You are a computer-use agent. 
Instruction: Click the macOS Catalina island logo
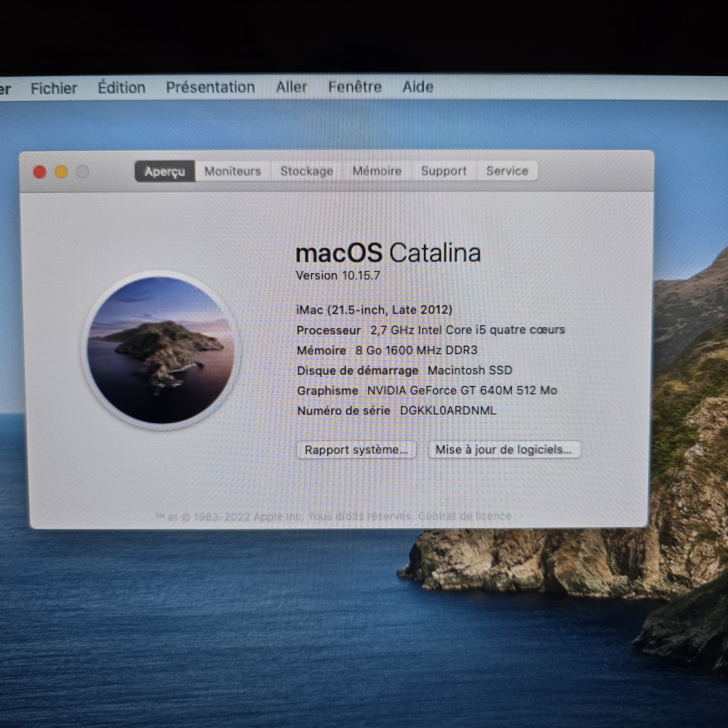[x=161, y=350]
